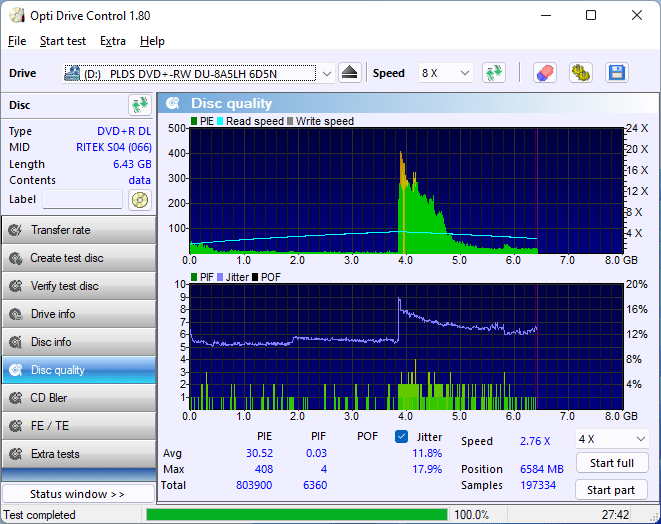Open the Start test menu
This screenshot has width=661, height=524.
[63, 41]
